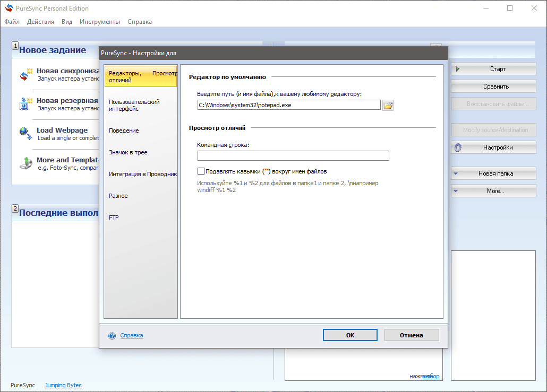This screenshot has height=392, width=547.
Task: Select the Редакторы, Просмотр отличий tab
Action: [x=141, y=76]
